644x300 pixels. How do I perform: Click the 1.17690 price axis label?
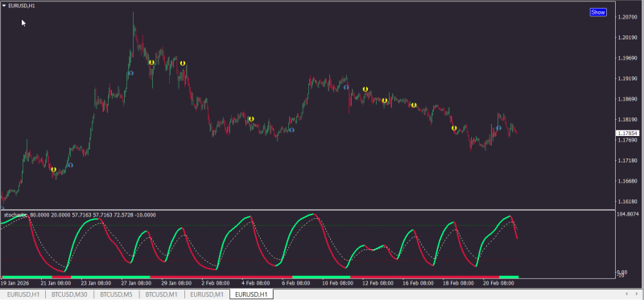(627, 141)
